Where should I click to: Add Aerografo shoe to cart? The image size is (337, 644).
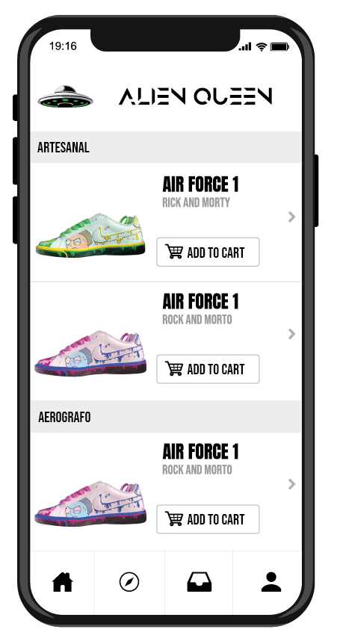click(208, 519)
